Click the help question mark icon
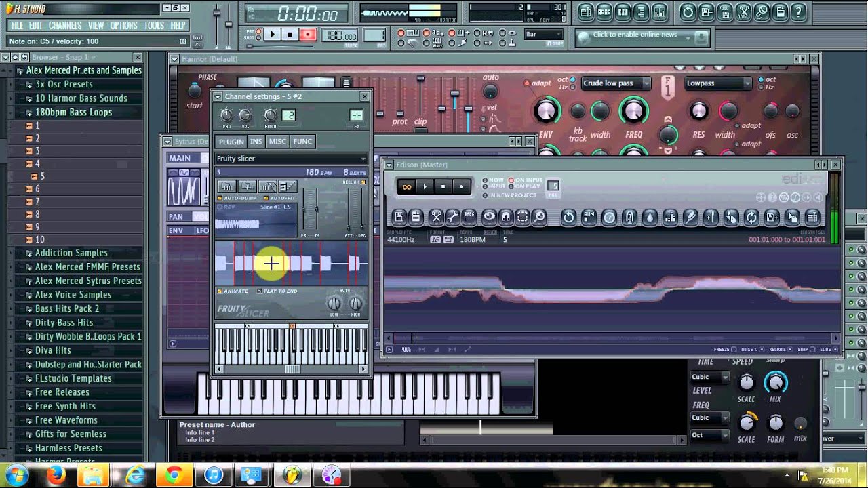The height and width of the screenshot is (488, 868). 798,12
